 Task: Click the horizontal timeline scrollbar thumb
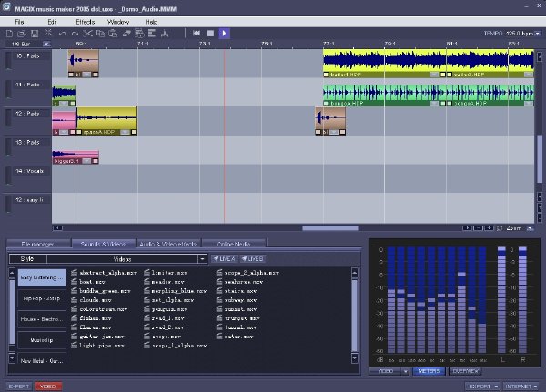[330, 228]
